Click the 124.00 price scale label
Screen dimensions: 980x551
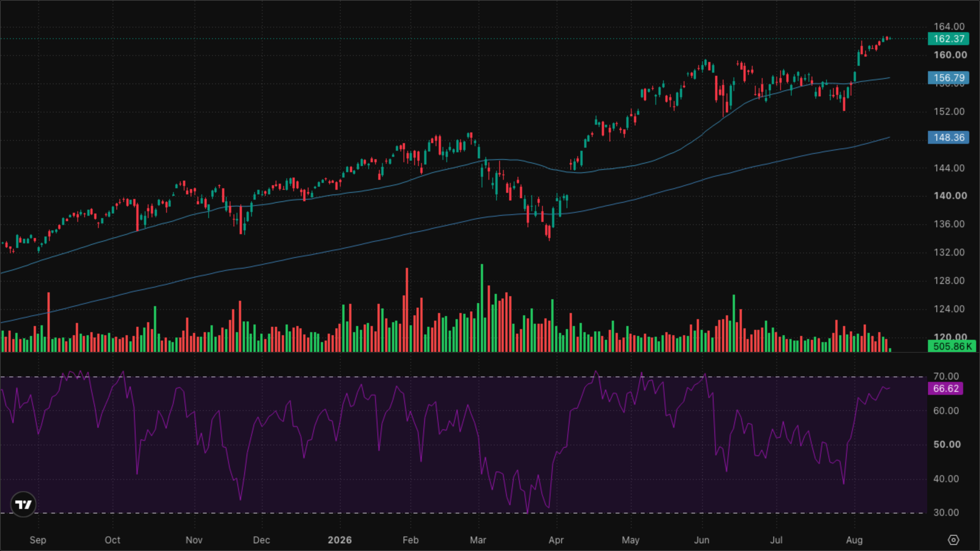949,309
